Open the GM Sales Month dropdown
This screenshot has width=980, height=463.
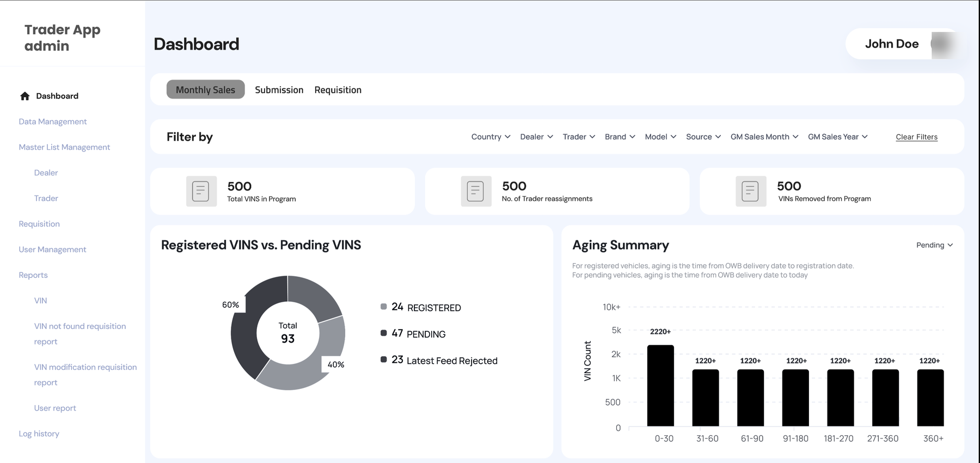tap(764, 137)
